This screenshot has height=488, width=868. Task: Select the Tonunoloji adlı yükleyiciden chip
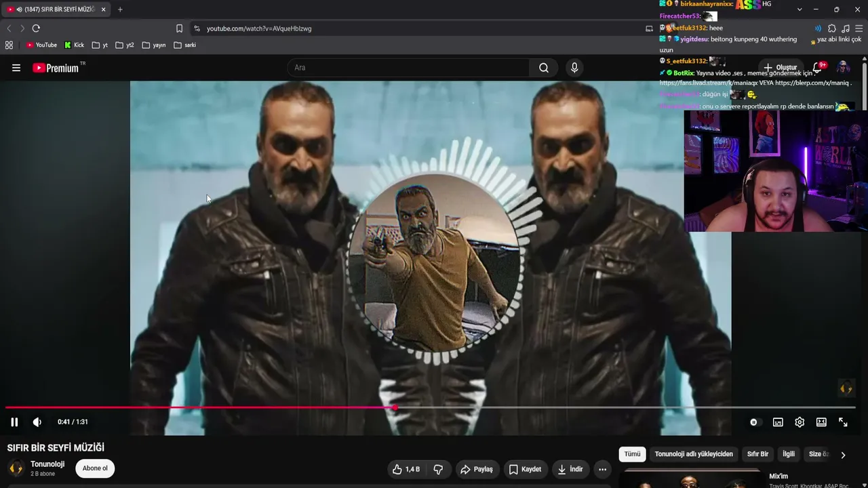(694, 454)
